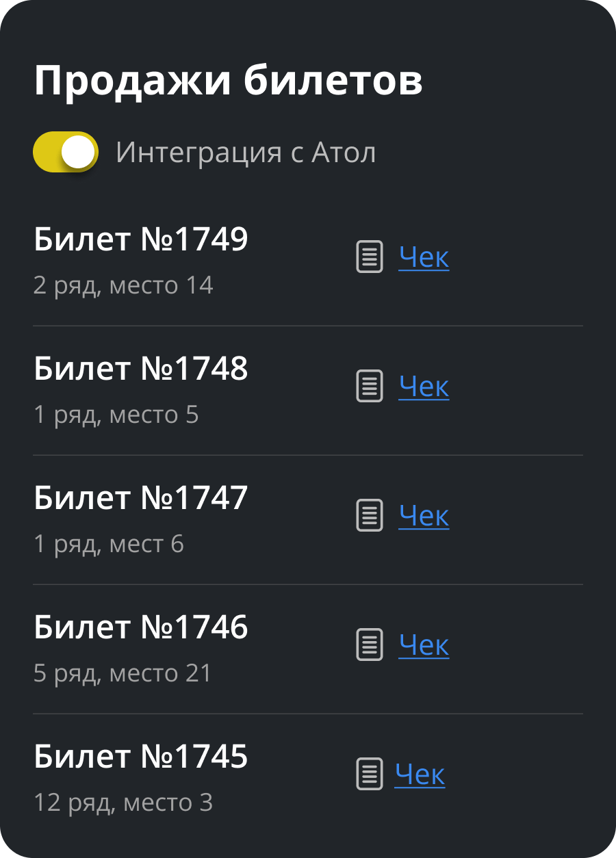Open Чек link for ticket №1749
The width and height of the screenshot is (616, 858).
pos(424,257)
